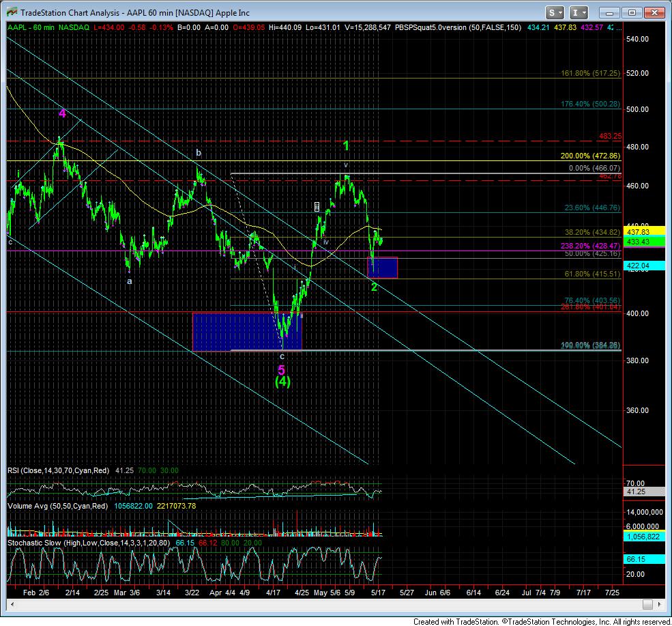Click the 'Hi=440.09' readout in status line
Viewport: 672px width, 626px height.
[x=285, y=27]
